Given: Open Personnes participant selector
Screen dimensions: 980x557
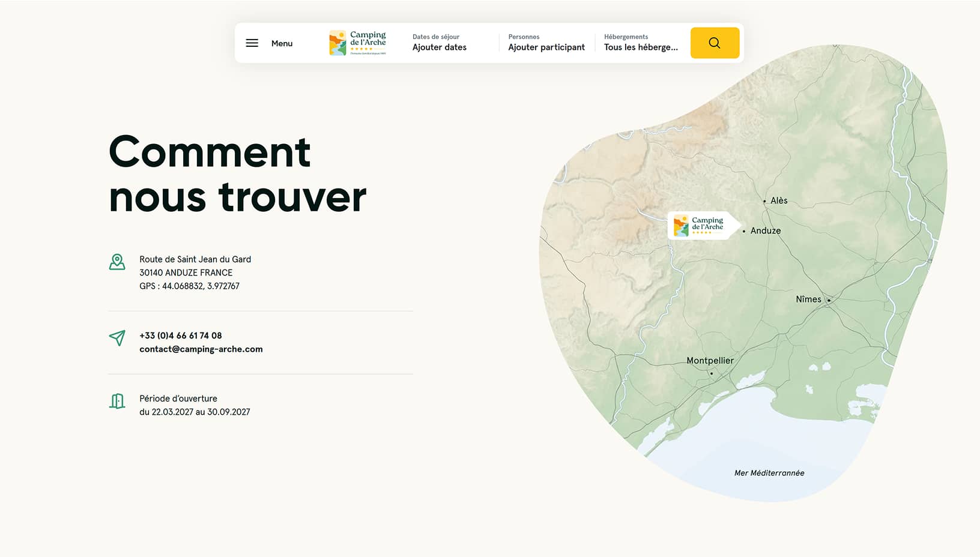Looking at the screenshot, I should [546, 43].
